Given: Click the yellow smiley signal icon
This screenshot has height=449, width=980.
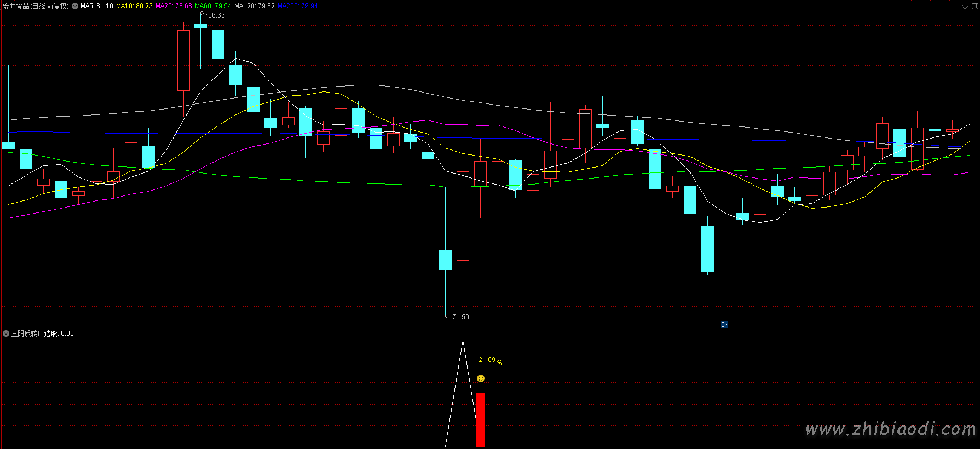Looking at the screenshot, I should click(481, 378).
